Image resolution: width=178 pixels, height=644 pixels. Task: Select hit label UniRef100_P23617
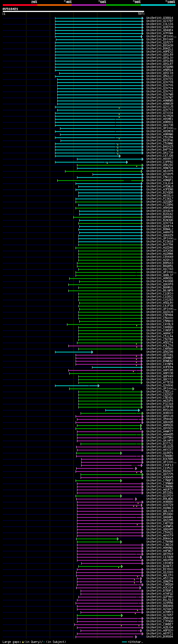tap(160, 199)
